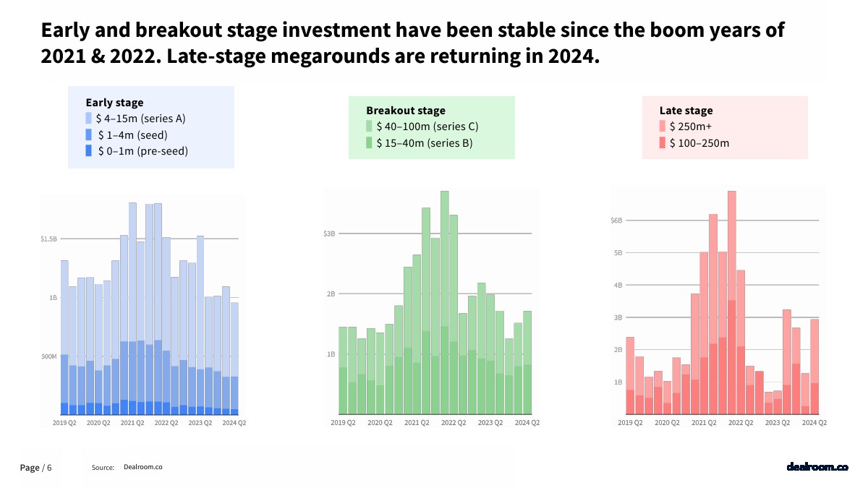Select the tallest bar in the late-stage chart
The image size is (868, 488).
click(732, 304)
